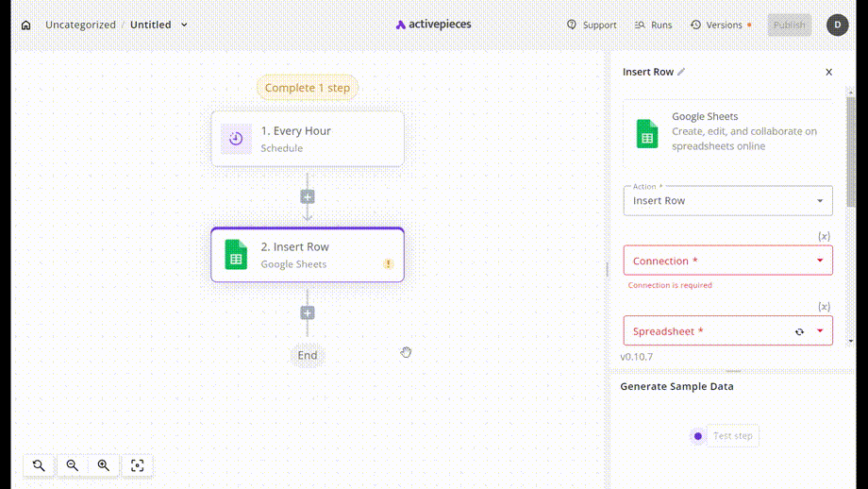Click the Schedule clock icon
The width and height of the screenshot is (868, 489).
point(236,139)
